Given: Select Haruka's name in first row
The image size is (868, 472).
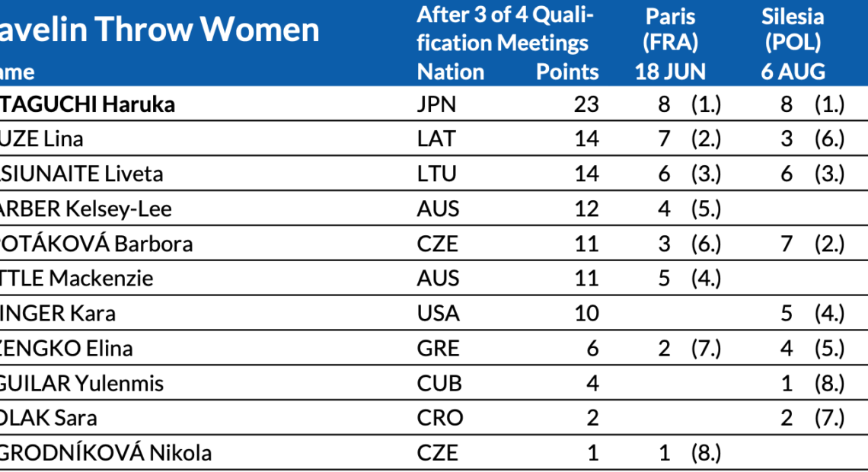Looking at the screenshot, I should [88, 104].
